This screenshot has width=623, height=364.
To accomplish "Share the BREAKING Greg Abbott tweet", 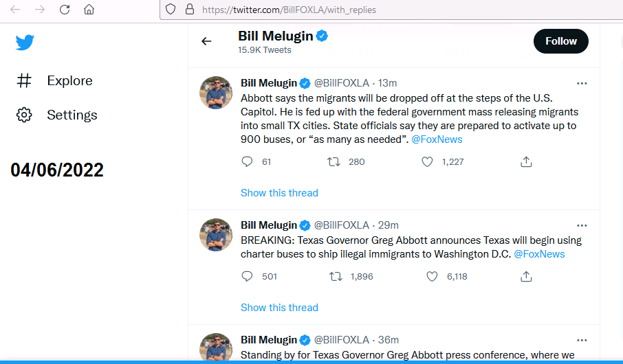I will (x=526, y=277).
